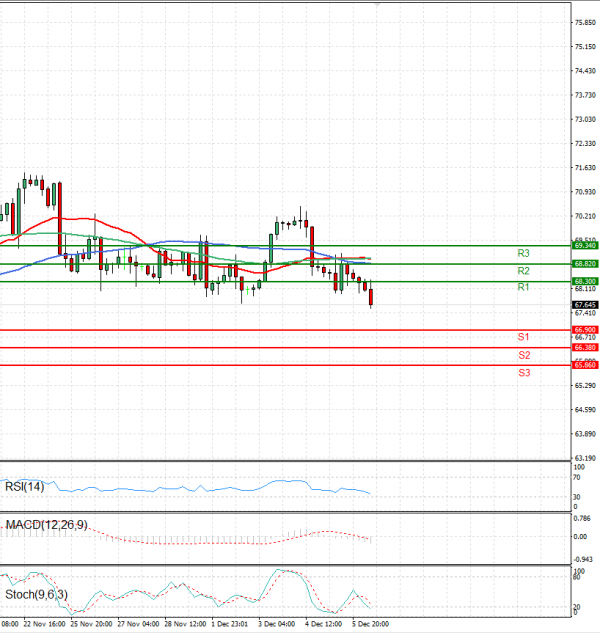Click the green 68.820 price tag
This screenshot has height=633, width=600.
(585, 264)
